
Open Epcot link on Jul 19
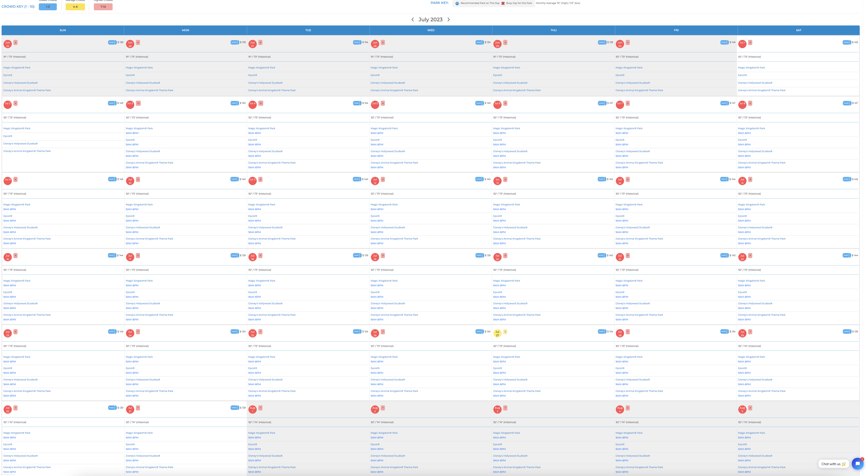click(x=375, y=292)
